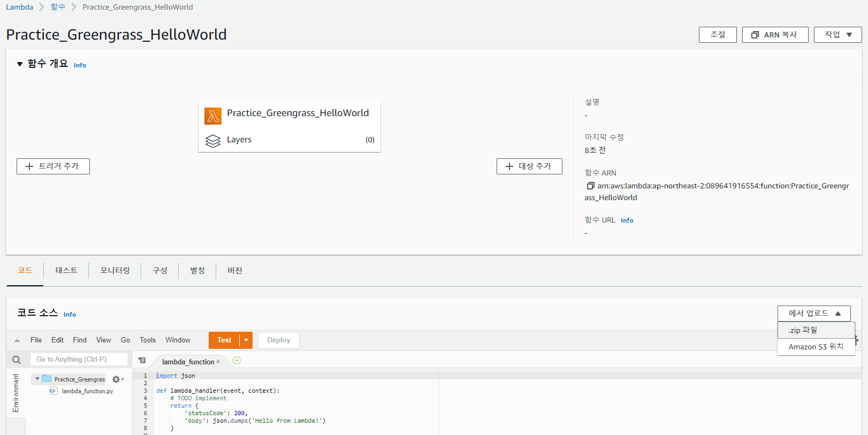The image size is (868, 435).
Task: Copy the function ARN with copy icon
Action: point(590,186)
